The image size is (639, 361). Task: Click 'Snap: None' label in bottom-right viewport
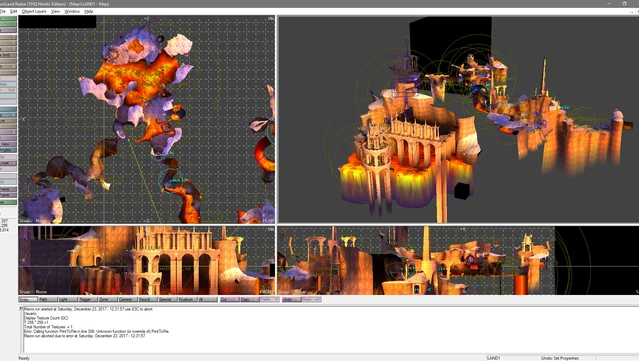(x=293, y=292)
